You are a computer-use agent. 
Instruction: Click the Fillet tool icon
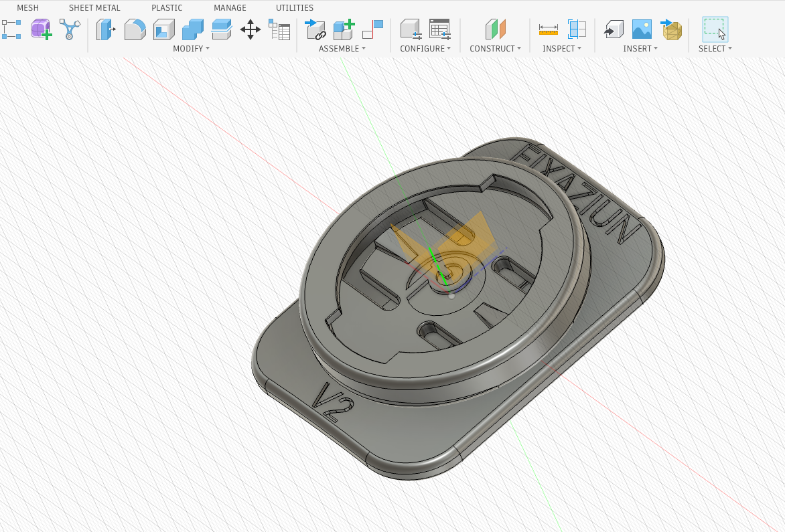(135, 29)
